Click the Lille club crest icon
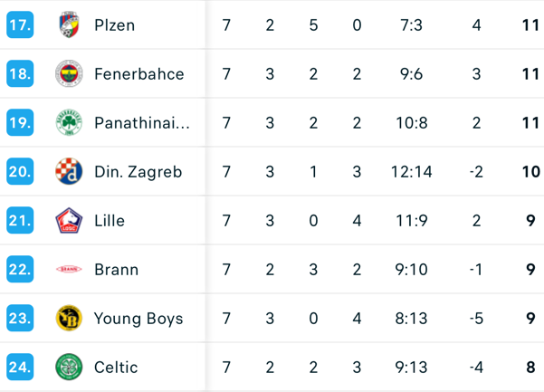544x392 pixels. coord(69,221)
